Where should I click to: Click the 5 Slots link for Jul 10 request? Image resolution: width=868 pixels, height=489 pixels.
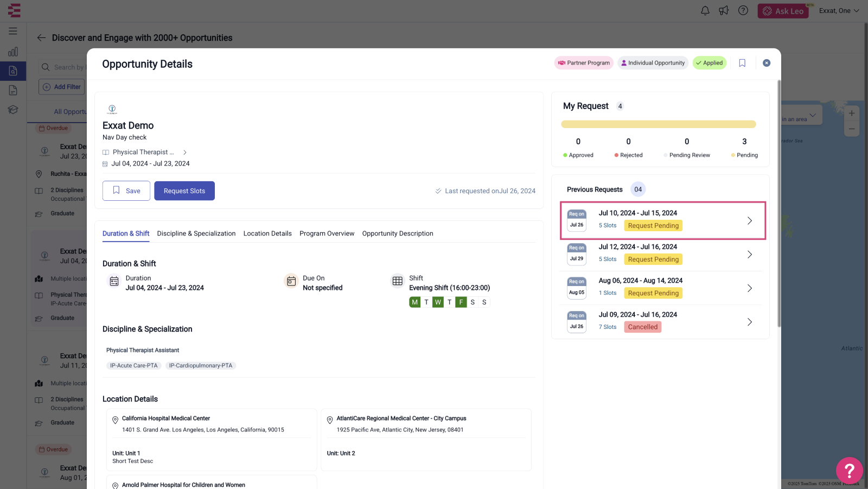click(x=608, y=225)
